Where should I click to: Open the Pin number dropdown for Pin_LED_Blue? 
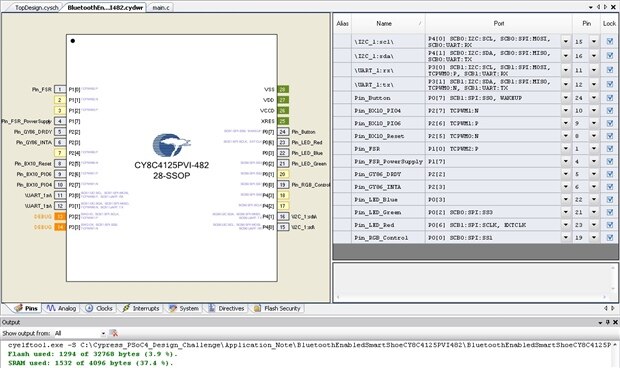pyautogui.click(x=594, y=199)
